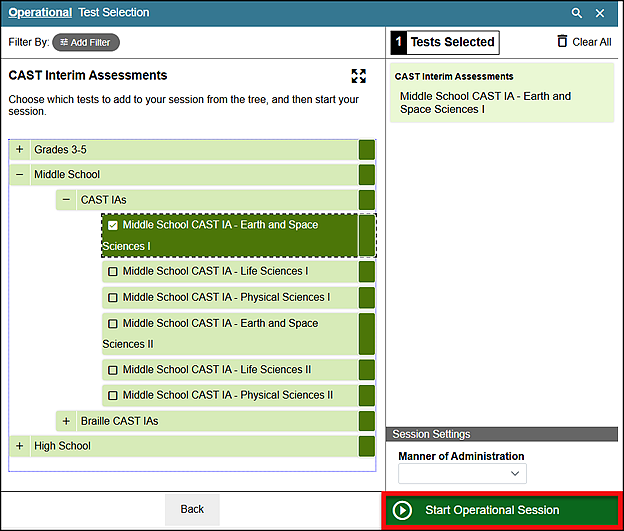The width and height of the screenshot is (624, 531).
Task: Click the expand-to-fullscreen arrows icon
Action: (359, 76)
